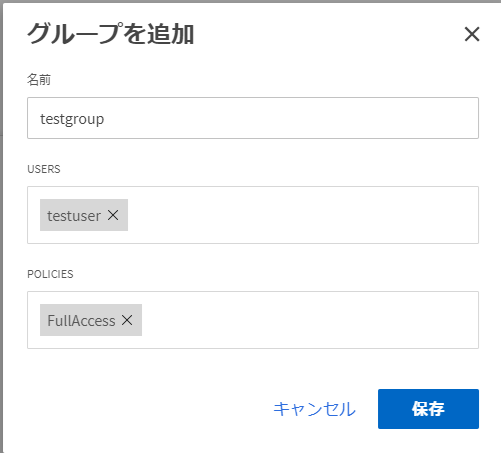
Task: Remove the FullAccess policy via its X
Action: [127, 320]
